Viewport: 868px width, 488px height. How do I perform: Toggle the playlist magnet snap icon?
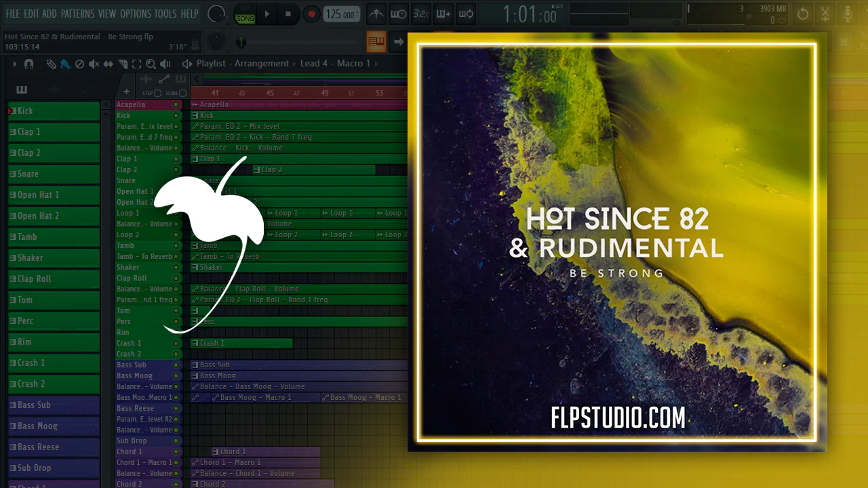coord(28,64)
